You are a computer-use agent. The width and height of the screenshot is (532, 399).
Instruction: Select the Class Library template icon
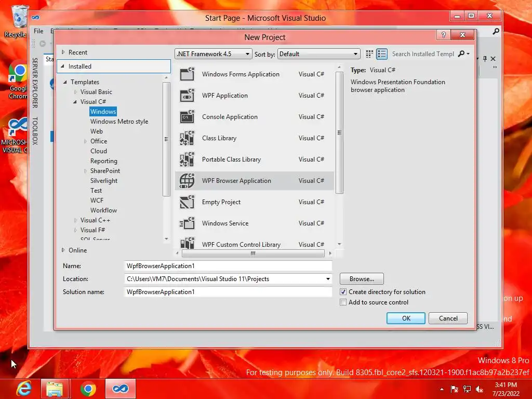pos(187,138)
